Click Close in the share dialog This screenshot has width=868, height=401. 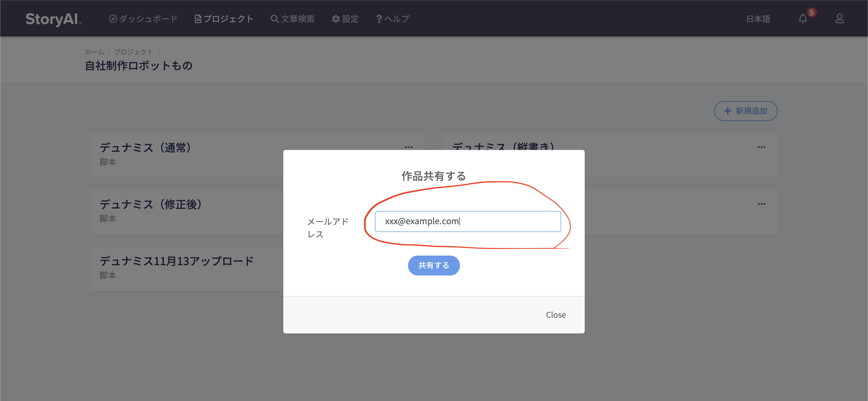coord(556,315)
